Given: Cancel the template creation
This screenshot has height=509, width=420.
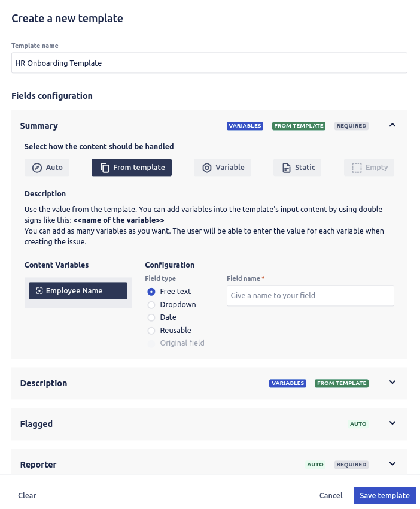Looking at the screenshot, I should [x=331, y=496].
